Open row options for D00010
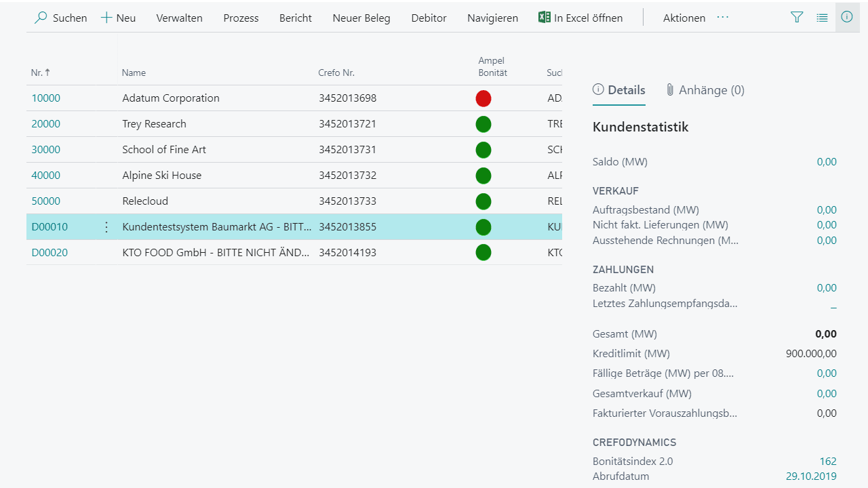The height and width of the screenshot is (488, 868). [x=106, y=227]
